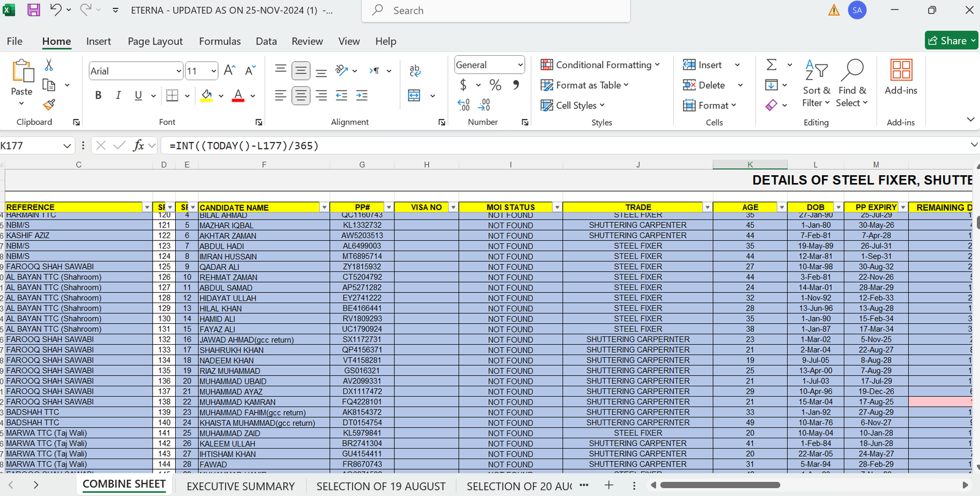Toggle Bottom Align vertical alignment
Viewport: 980px width, 496px height.
coord(321,72)
